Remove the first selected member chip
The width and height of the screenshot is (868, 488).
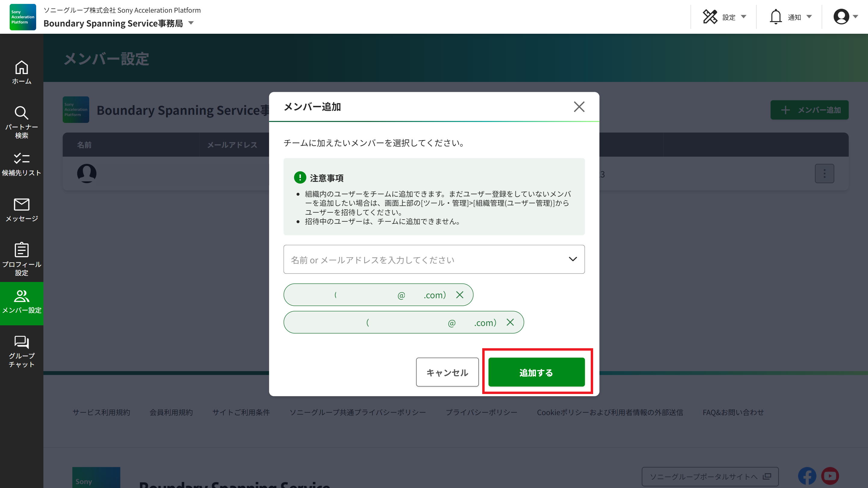(x=460, y=295)
